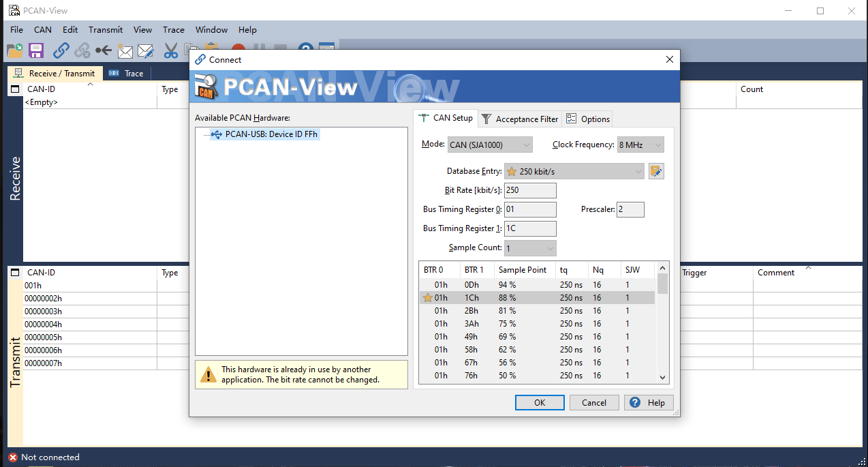Open the Clock Frequency dropdown

tap(640, 145)
